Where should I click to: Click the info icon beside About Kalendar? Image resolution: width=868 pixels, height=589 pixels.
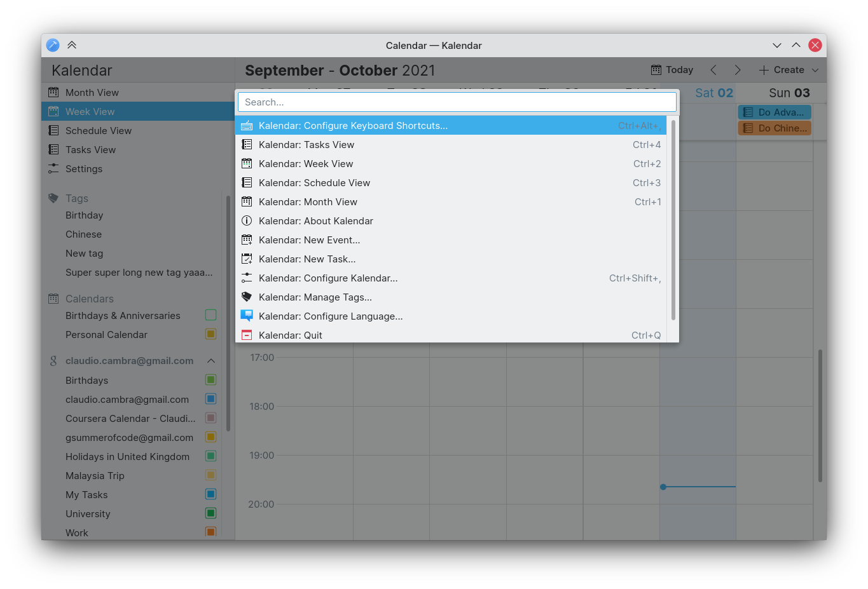(x=247, y=221)
